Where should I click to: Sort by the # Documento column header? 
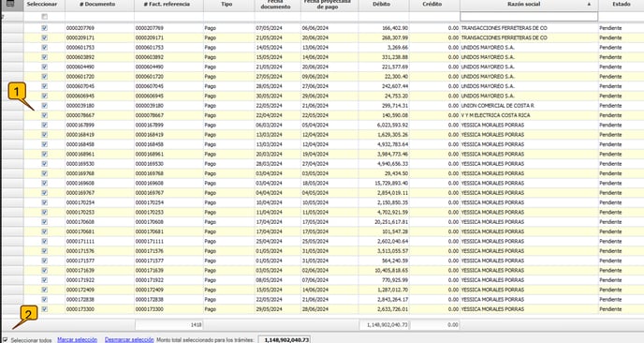pos(100,4)
